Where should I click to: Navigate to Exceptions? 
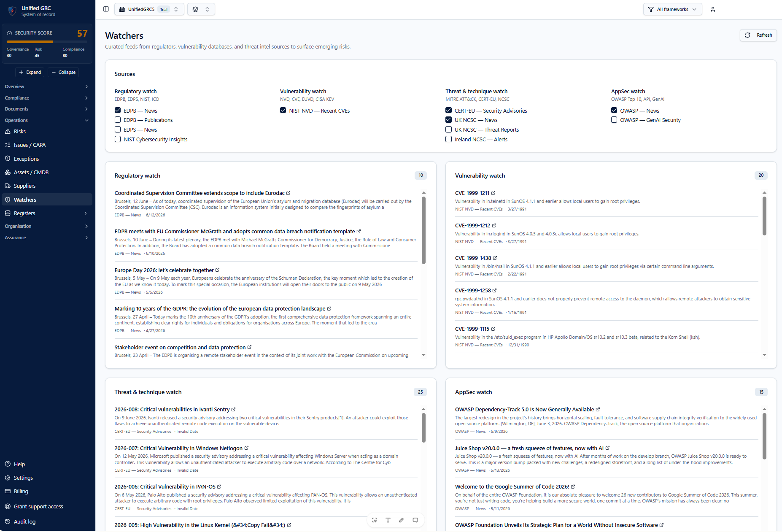click(46, 159)
